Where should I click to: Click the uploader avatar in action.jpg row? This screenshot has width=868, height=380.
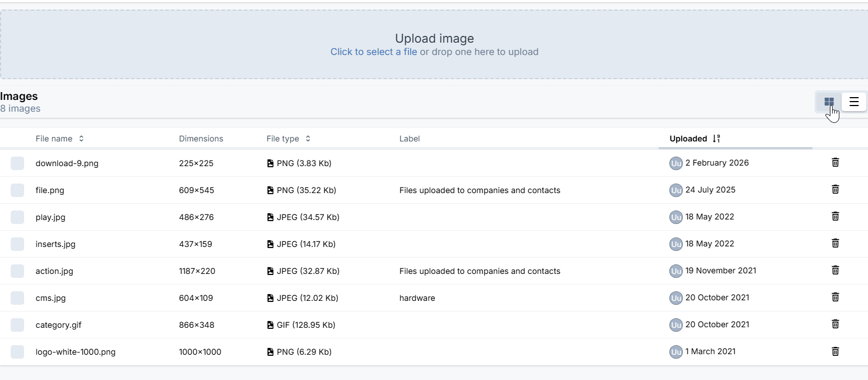point(676,271)
